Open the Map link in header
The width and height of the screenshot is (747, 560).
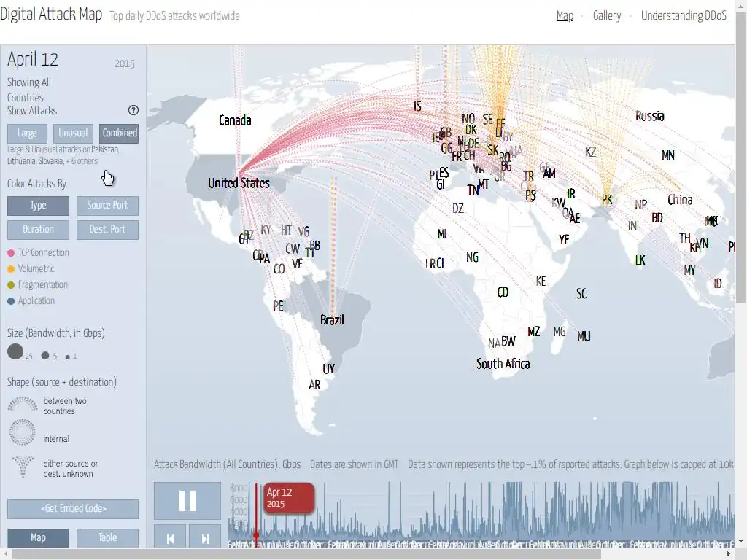pyautogui.click(x=565, y=16)
